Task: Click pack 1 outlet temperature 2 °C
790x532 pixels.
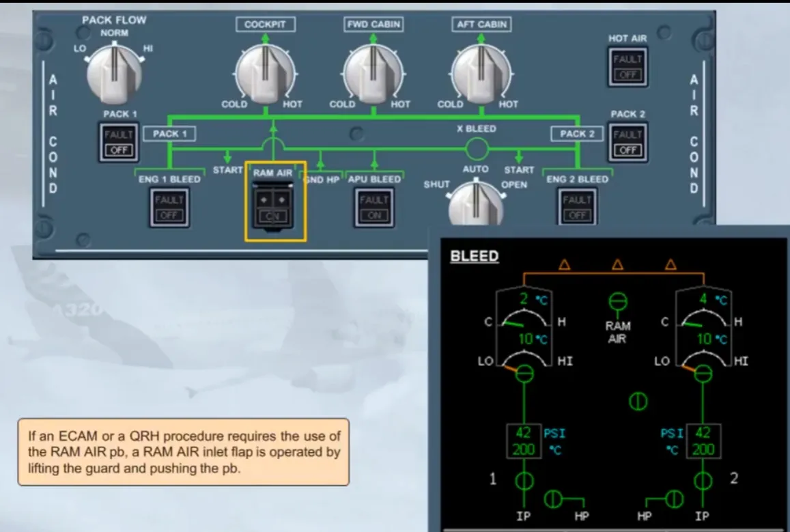Action: pyautogui.click(x=533, y=299)
